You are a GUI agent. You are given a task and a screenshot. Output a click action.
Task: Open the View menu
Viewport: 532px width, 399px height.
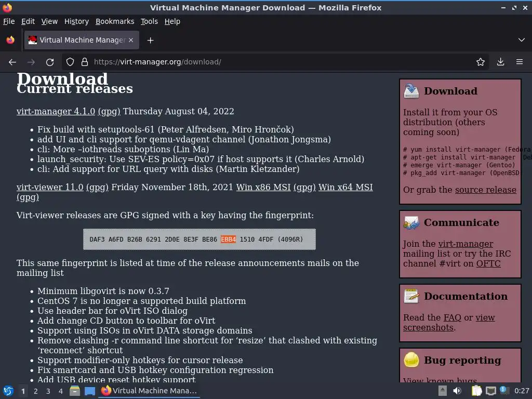49,21
